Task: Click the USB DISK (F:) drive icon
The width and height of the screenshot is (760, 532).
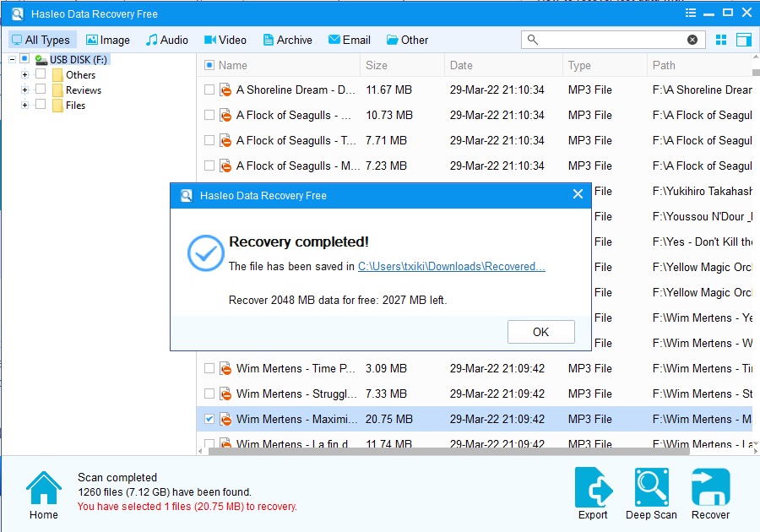Action: click(x=41, y=60)
